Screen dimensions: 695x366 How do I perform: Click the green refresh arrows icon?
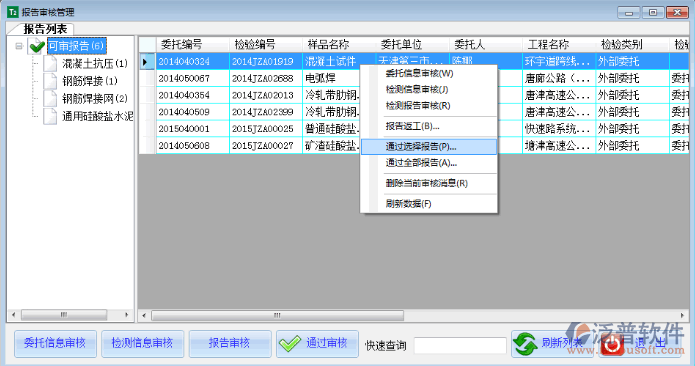pyautogui.click(x=526, y=344)
